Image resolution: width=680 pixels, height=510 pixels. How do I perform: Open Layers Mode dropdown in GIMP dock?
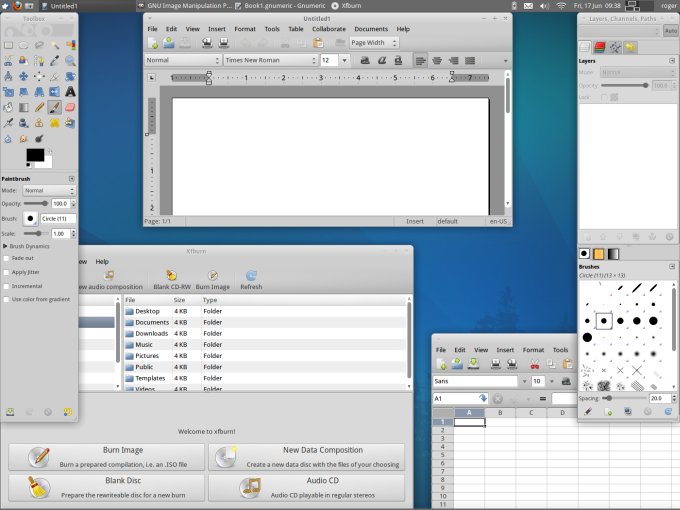click(638, 72)
